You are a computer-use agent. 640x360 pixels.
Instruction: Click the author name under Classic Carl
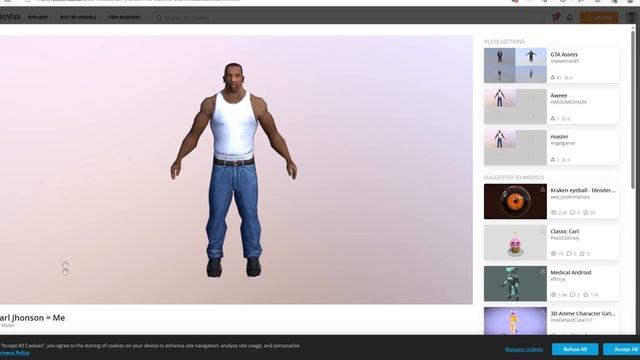point(565,238)
